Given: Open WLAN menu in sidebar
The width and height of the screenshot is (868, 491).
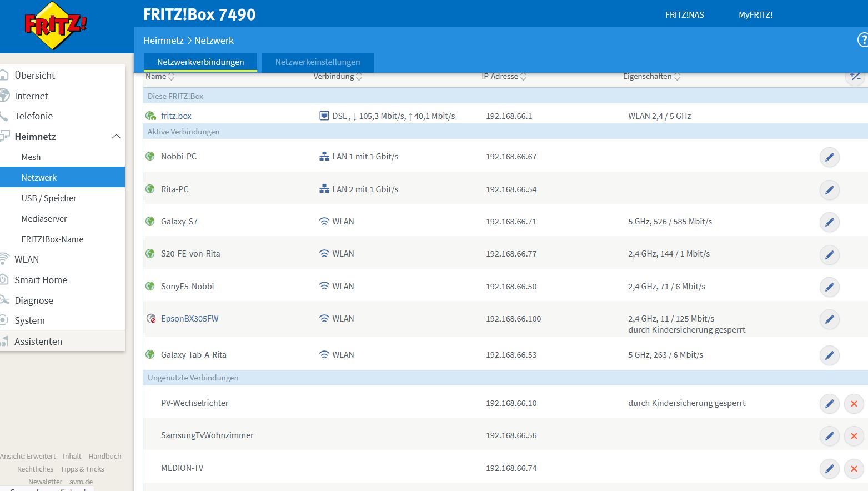Looking at the screenshot, I should (x=27, y=259).
